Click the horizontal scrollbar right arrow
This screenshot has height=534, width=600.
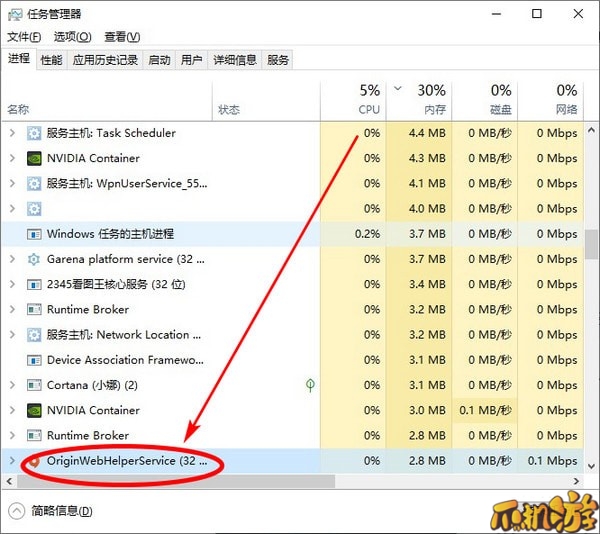(576, 481)
